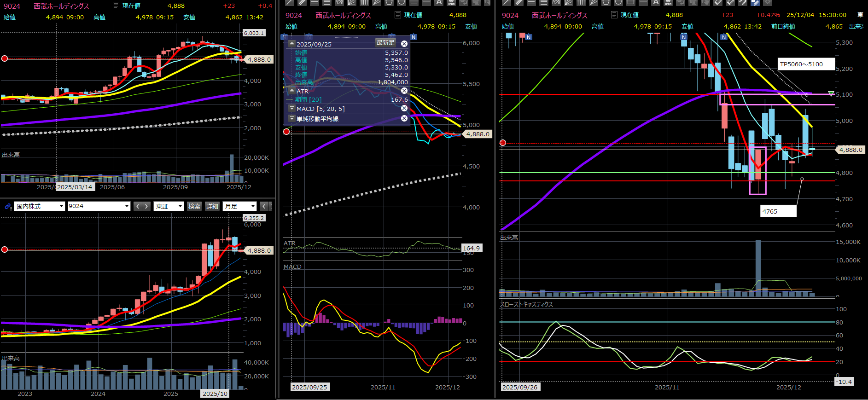The width and height of the screenshot is (868, 400).
Task: Open the 東証 exchange dropdown
Action: [x=169, y=206]
